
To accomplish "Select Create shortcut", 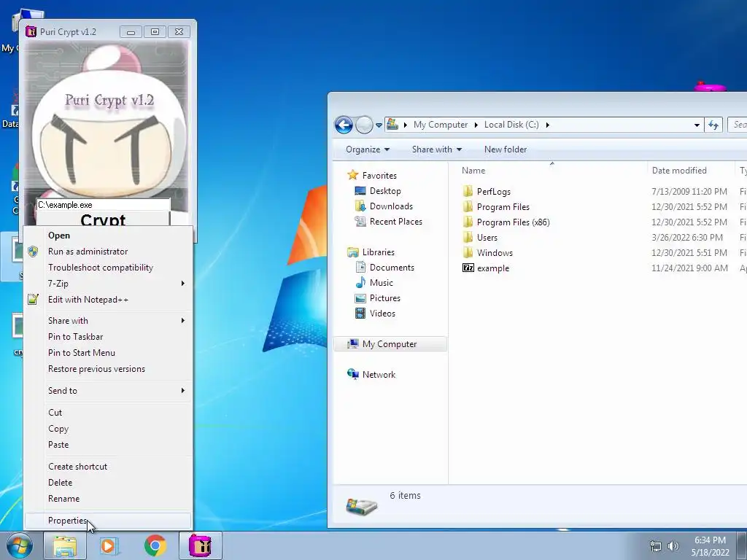I will coord(108,467).
